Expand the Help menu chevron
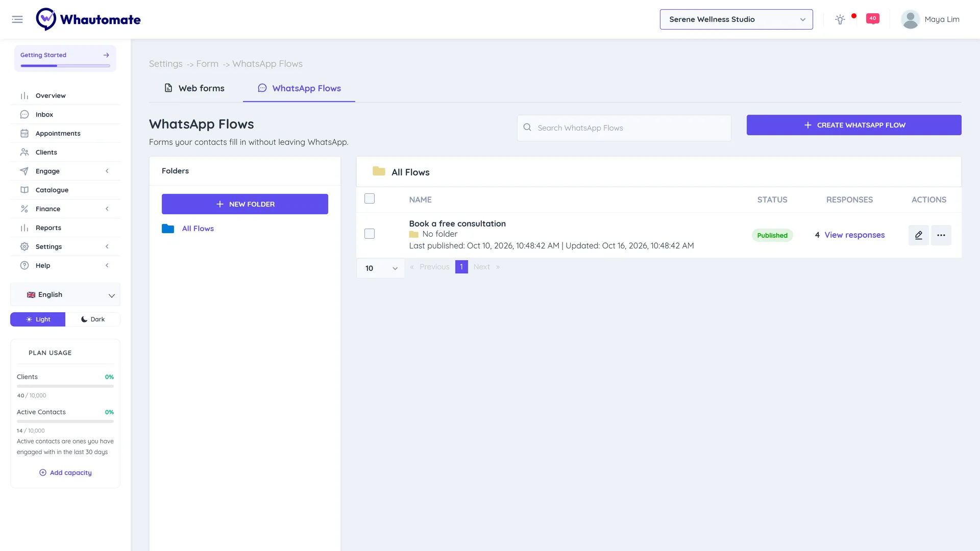 (x=107, y=265)
